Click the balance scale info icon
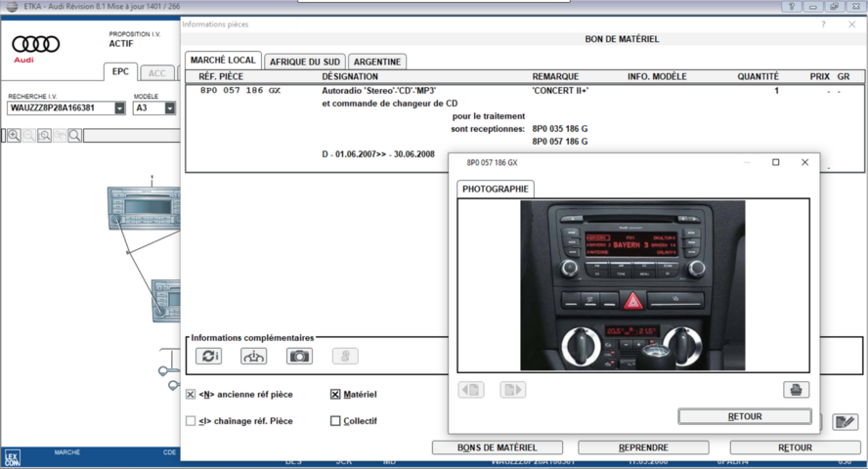Screen dimensions: 868x469 coord(253,356)
